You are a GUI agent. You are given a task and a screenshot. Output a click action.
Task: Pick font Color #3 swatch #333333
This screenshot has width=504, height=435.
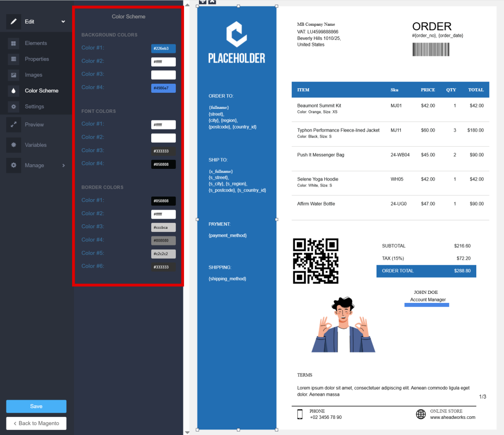163,151
